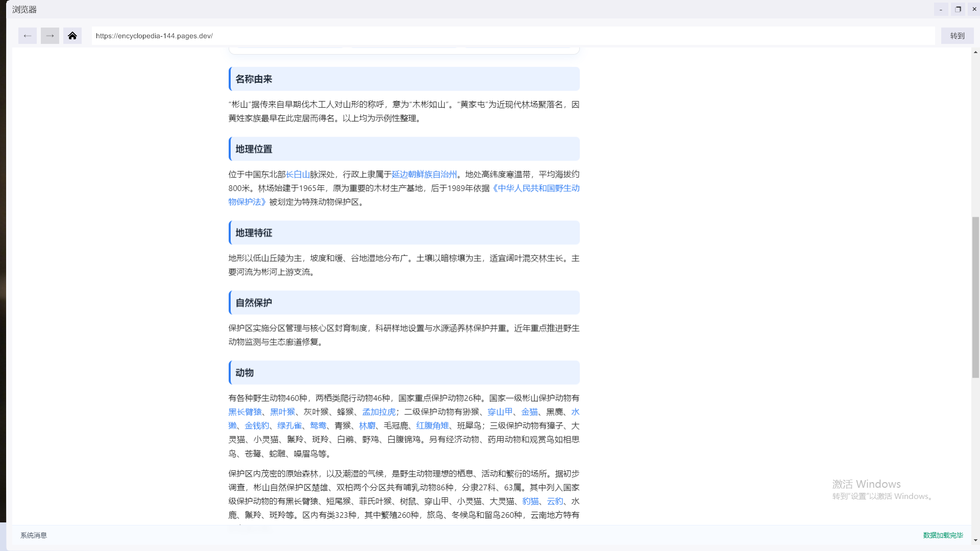Click the scrollbar up arrow
This screenshot has height=551, width=980.
tap(975, 52)
